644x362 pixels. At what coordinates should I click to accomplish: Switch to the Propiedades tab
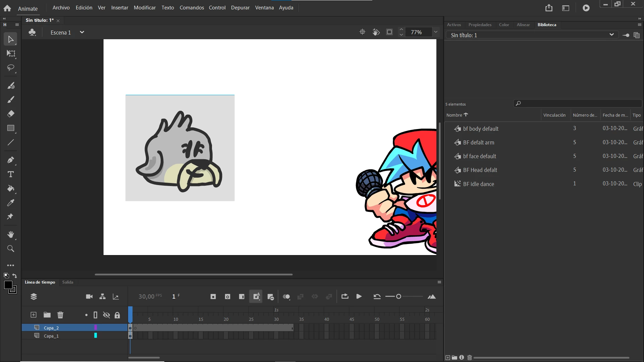[480, 25]
